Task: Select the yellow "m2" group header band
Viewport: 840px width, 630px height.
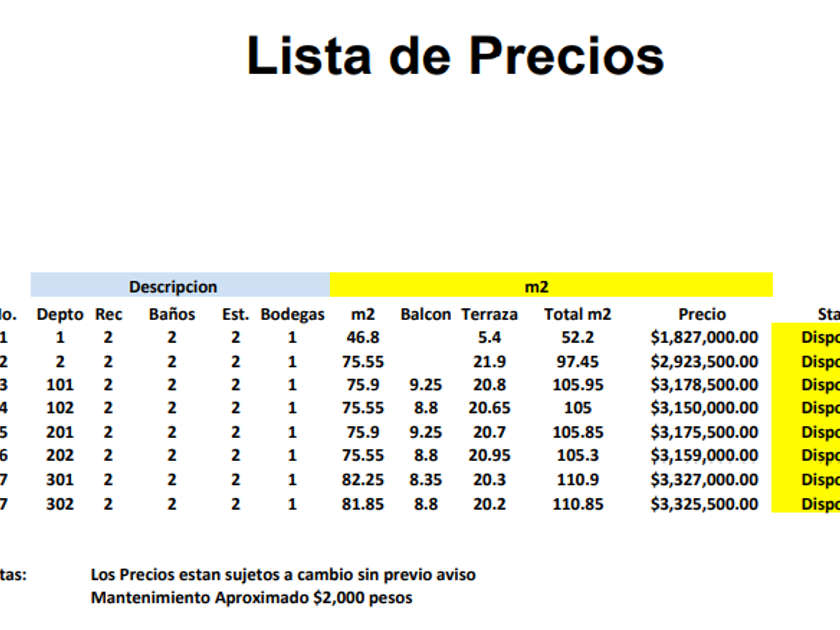Action: tap(550, 287)
